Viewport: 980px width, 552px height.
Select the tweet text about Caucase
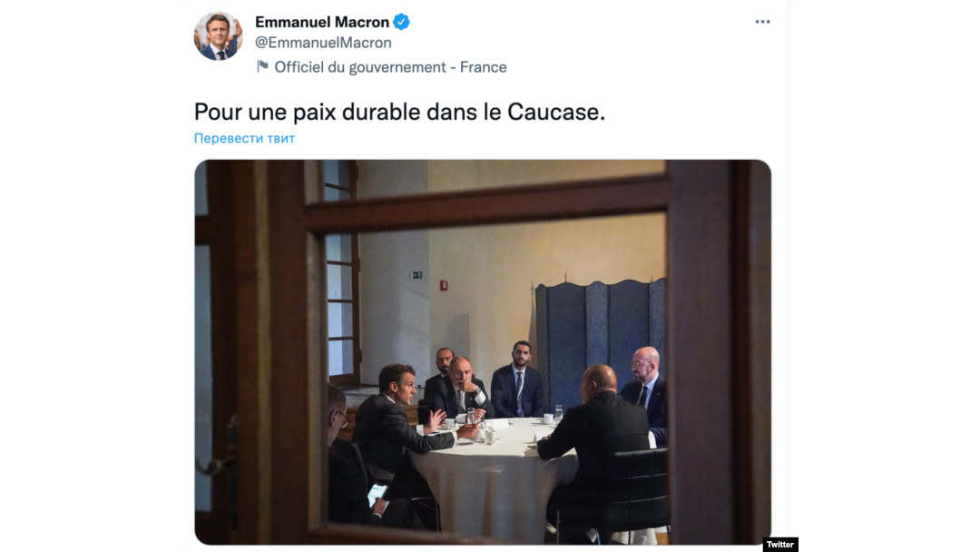tap(399, 112)
